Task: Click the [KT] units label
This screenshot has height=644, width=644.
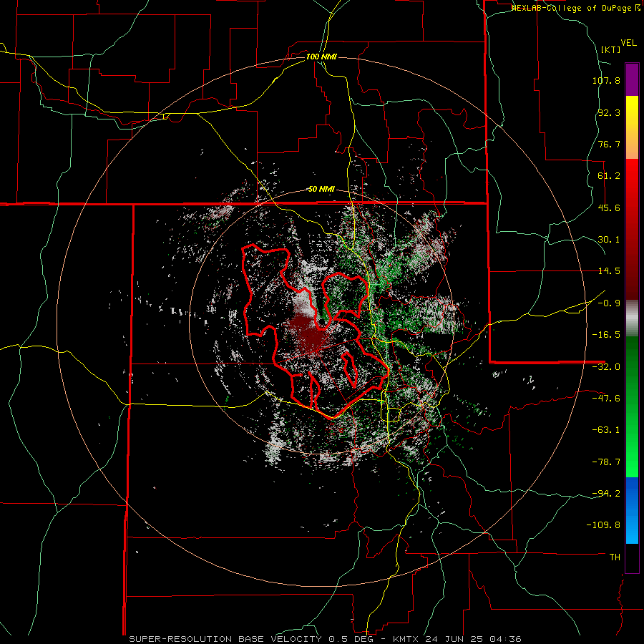Action: coord(611,49)
